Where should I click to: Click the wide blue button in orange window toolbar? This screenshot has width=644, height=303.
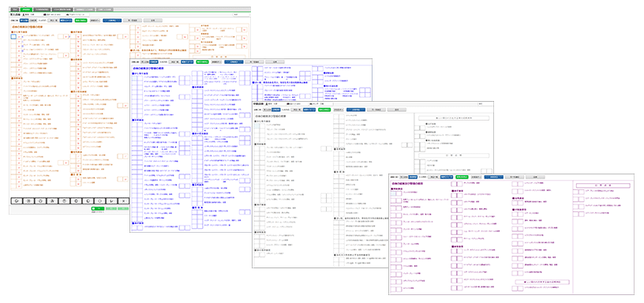(x=112, y=20)
